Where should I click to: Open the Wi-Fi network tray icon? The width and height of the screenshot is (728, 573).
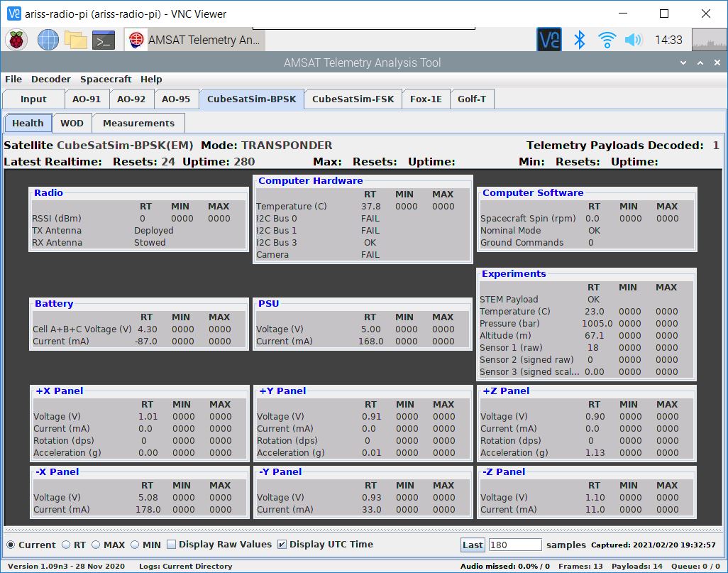pyautogui.click(x=607, y=40)
